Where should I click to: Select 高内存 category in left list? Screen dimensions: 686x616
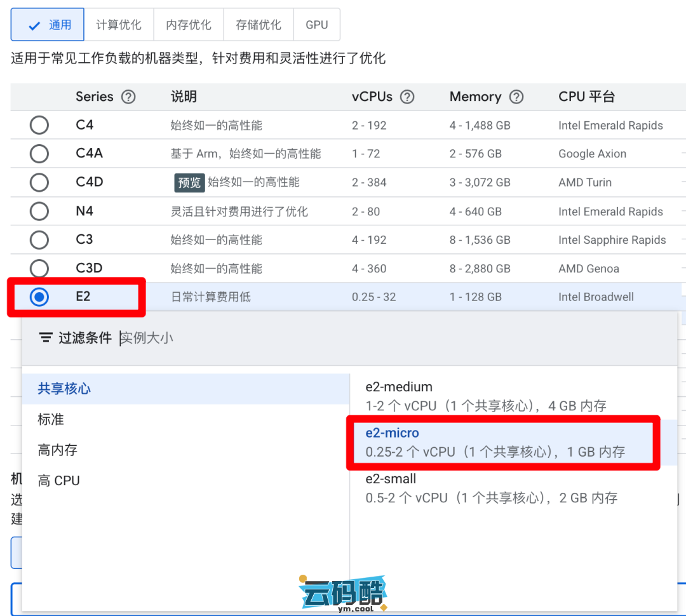tap(57, 450)
